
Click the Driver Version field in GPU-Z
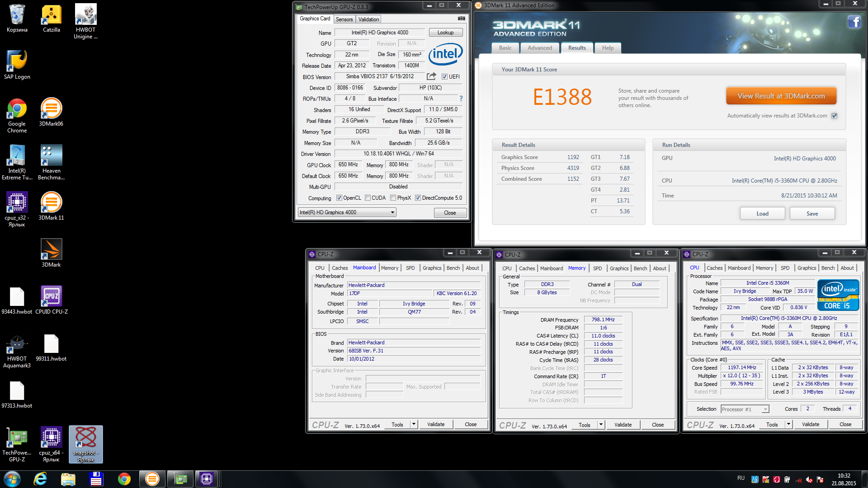coord(398,154)
